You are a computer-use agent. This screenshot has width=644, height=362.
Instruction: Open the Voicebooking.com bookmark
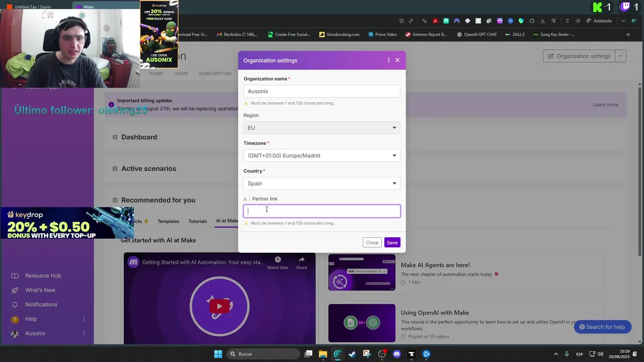[x=339, y=35]
